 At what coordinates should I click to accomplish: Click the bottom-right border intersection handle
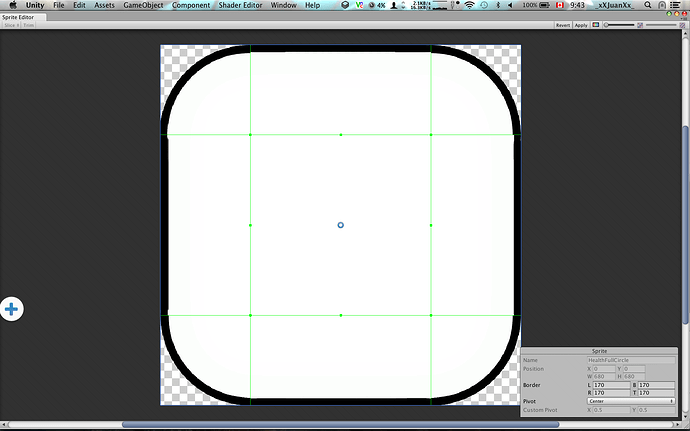pos(431,315)
